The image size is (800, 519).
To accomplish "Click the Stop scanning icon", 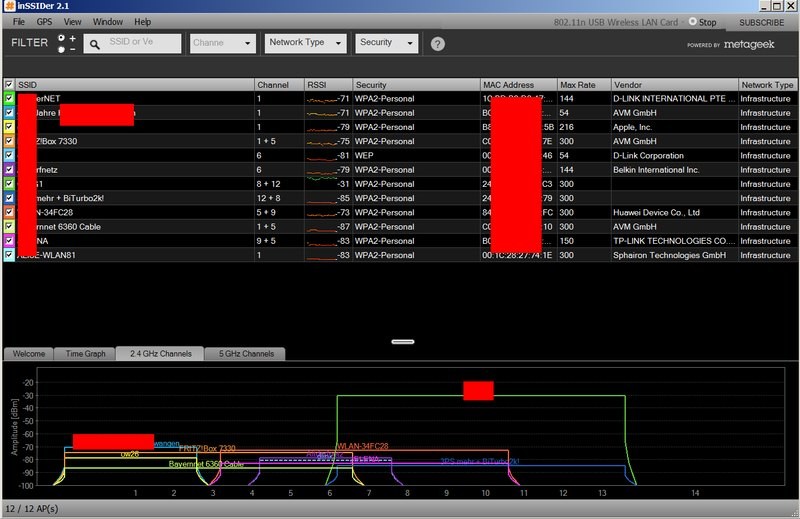I will click(x=693, y=21).
